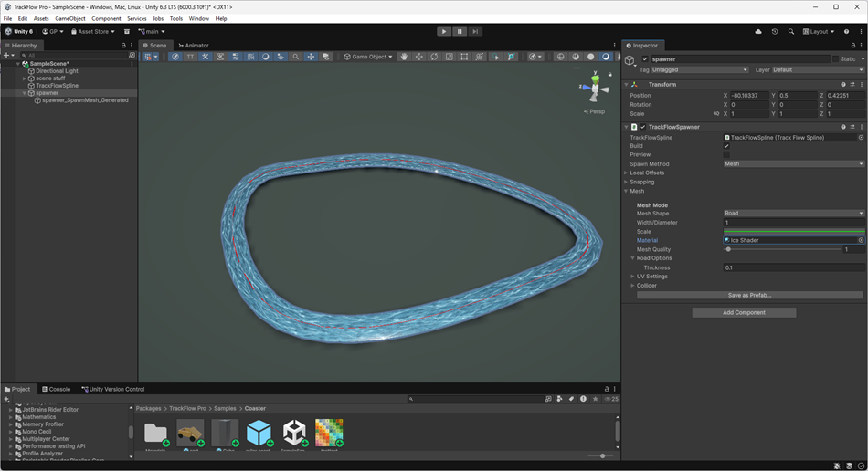Uncheck the Build checkbox

[x=727, y=146]
